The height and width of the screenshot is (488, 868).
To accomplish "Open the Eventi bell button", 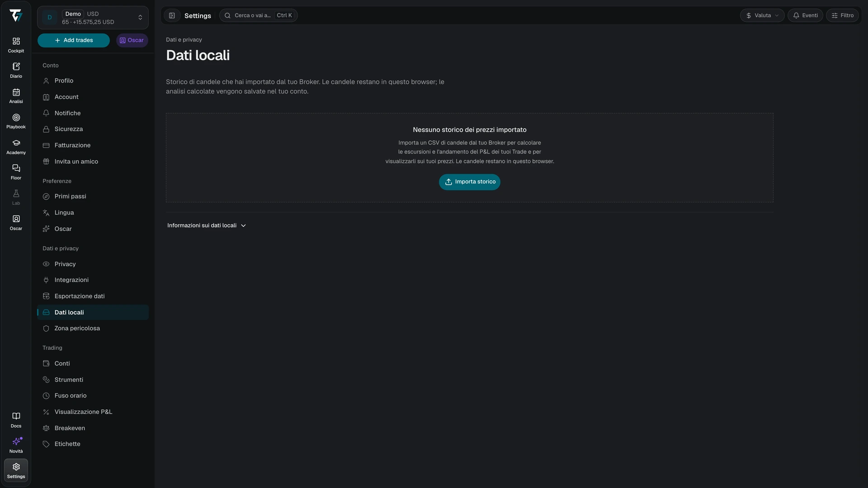I will 805,15.
